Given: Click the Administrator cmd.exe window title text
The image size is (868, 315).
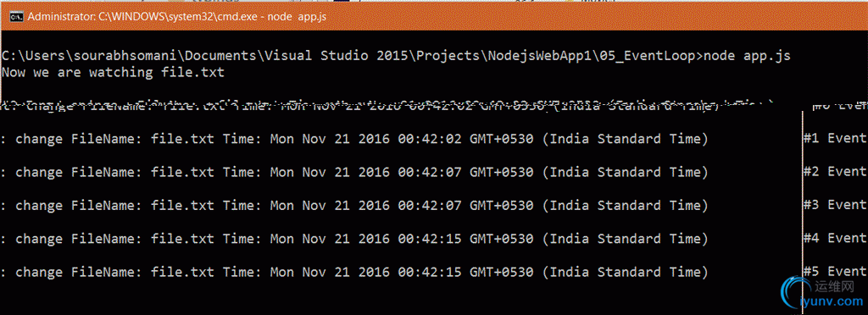Looking at the screenshot, I should click(x=177, y=17).
